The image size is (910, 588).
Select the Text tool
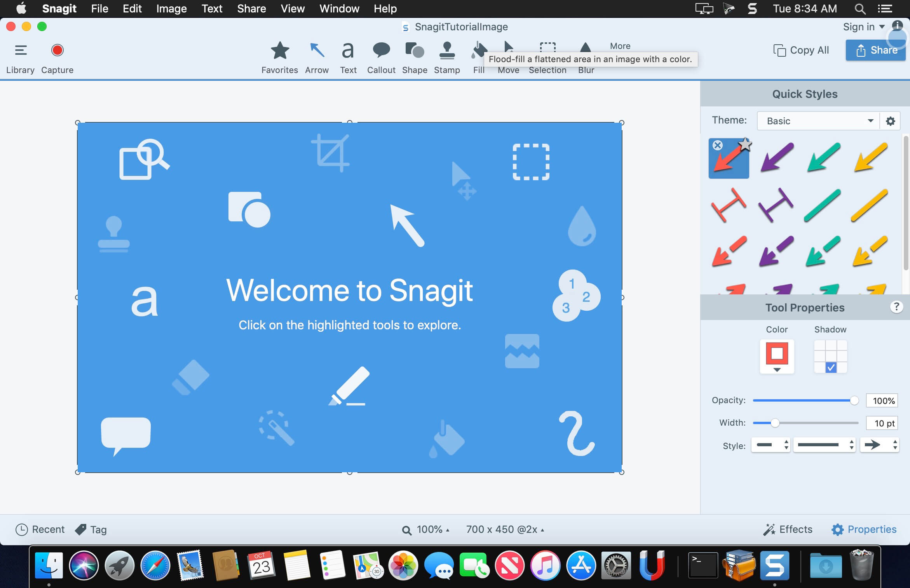[x=347, y=57]
